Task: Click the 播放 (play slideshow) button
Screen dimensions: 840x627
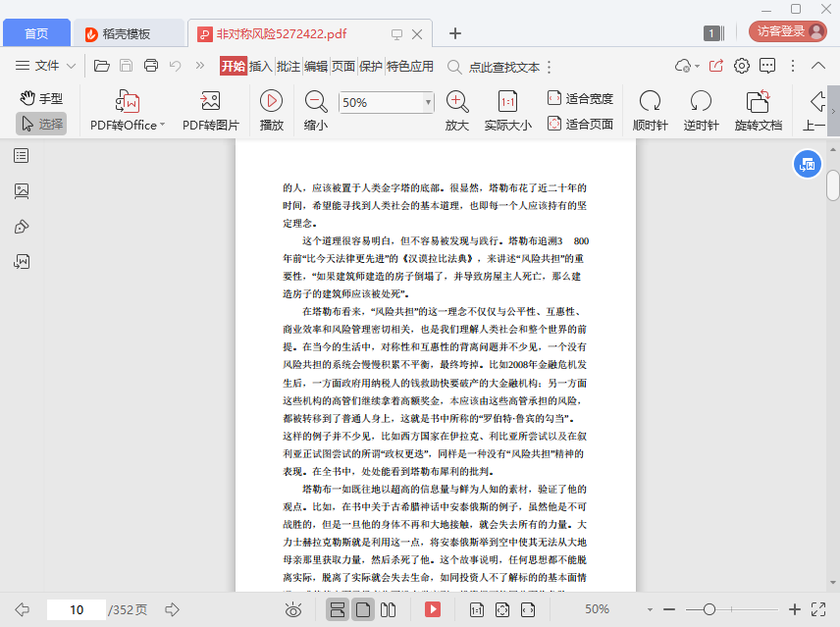Action: click(x=272, y=101)
